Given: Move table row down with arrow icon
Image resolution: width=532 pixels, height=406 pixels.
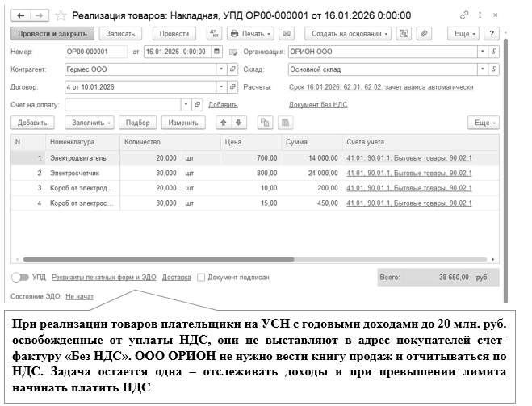Looking at the screenshot, I should pyautogui.click(x=239, y=123).
